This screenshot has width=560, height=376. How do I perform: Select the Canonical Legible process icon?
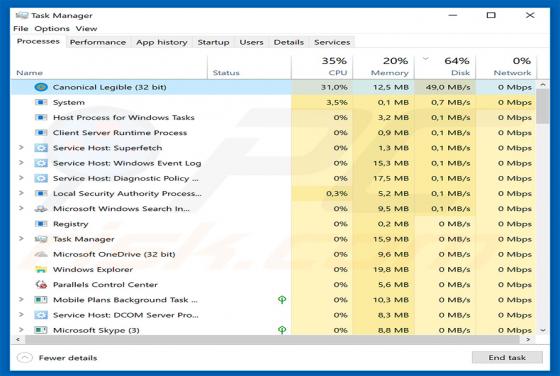click(x=41, y=87)
